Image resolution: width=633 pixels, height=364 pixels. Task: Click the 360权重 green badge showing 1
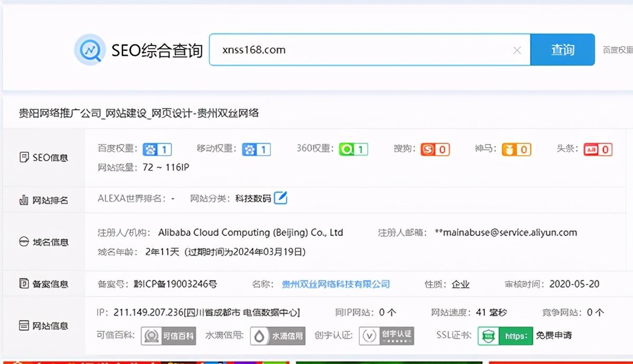[353, 150]
